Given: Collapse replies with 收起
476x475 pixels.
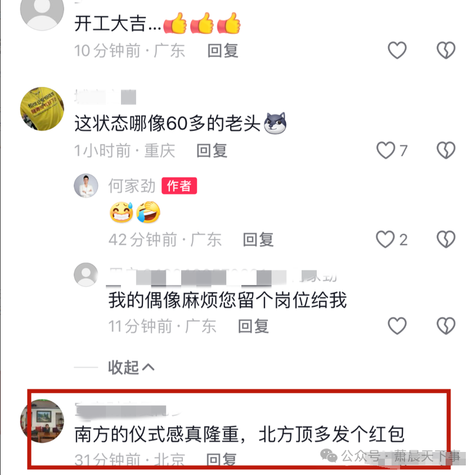Looking at the screenshot, I should 131,367.
